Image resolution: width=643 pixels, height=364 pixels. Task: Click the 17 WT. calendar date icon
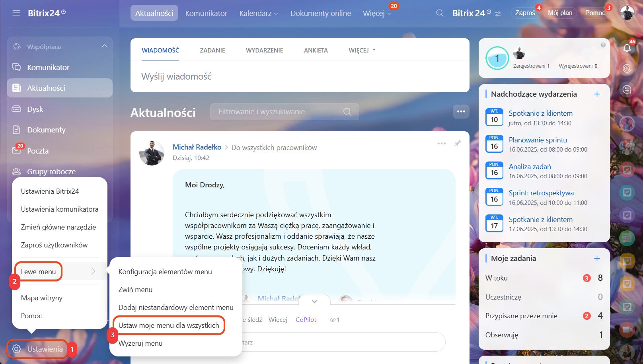point(494,224)
